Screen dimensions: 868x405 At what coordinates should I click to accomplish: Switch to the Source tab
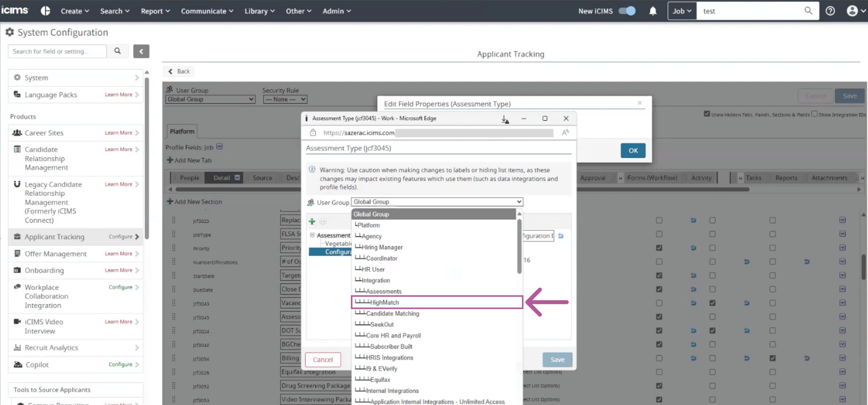pos(262,178)
